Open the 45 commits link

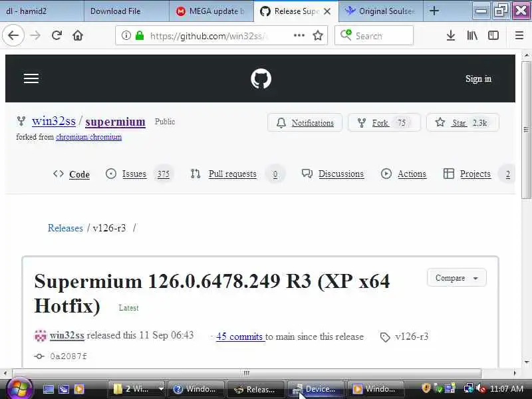click(x=239, y=336)
